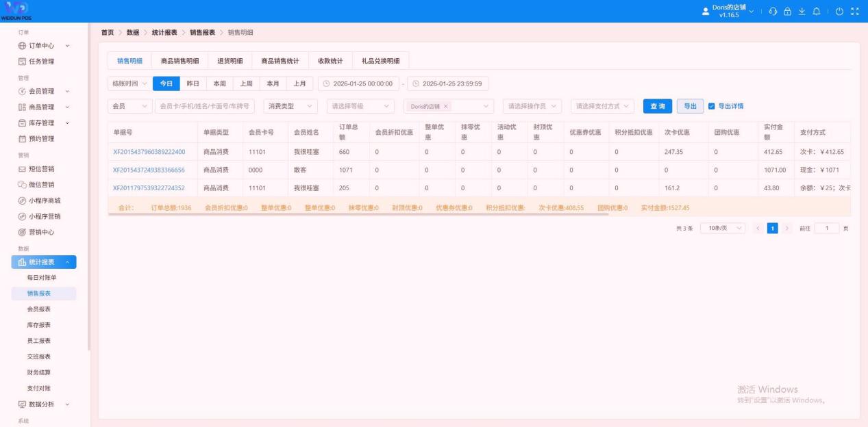Remove the Doris的店铺 store tag
The height and width of the screenshot is (427, 868).
(445, 106)
